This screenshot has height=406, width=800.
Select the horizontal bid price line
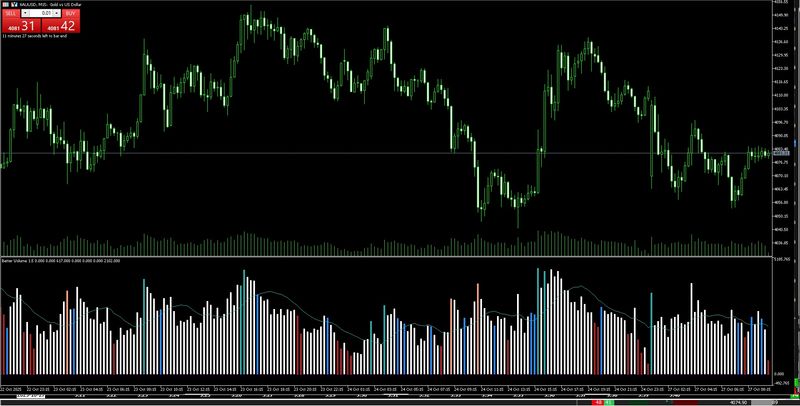tap(400, 153)
